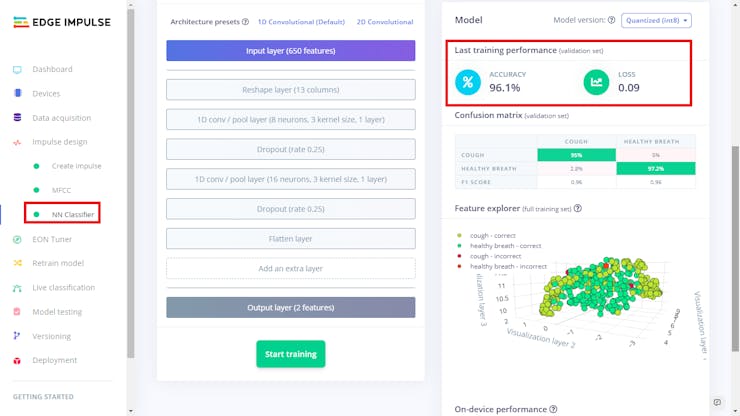
Task: Click the Data acquisition icon
Action: (x=17, y=117)
